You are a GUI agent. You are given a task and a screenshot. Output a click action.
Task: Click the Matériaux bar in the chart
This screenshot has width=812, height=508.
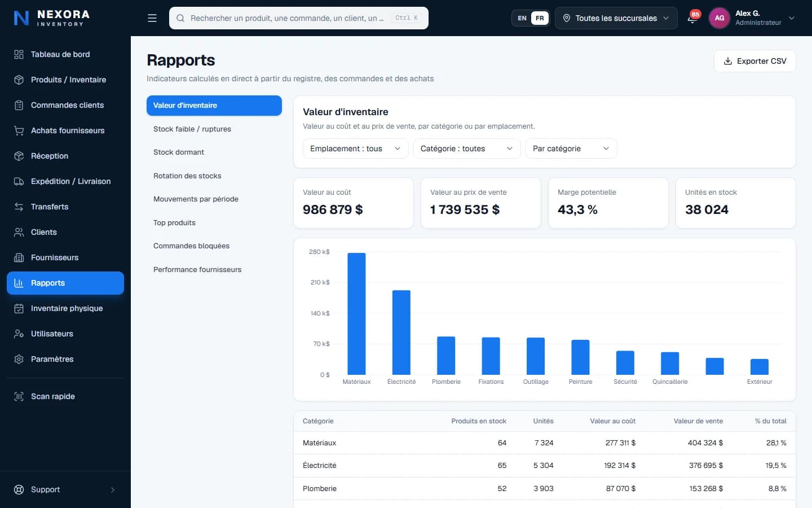click(x=356, y=314)
